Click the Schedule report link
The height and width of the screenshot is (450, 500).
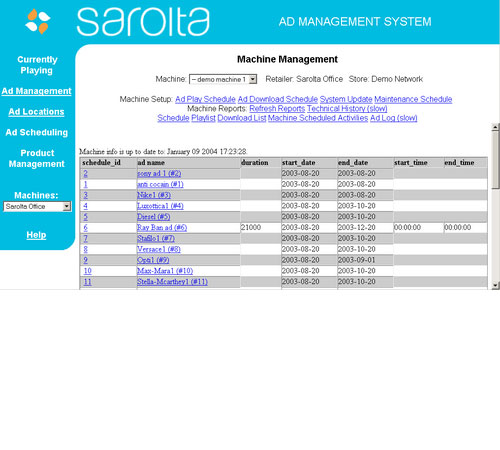173,118
